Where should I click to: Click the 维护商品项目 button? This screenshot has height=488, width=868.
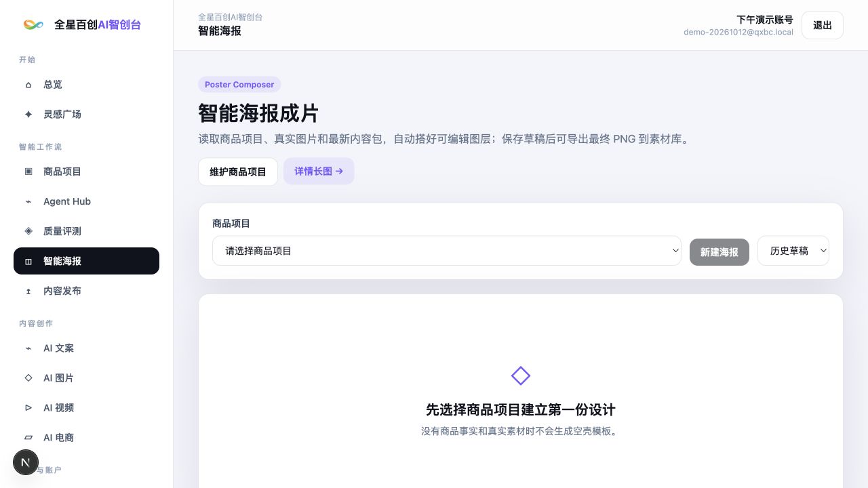[238, 171]
